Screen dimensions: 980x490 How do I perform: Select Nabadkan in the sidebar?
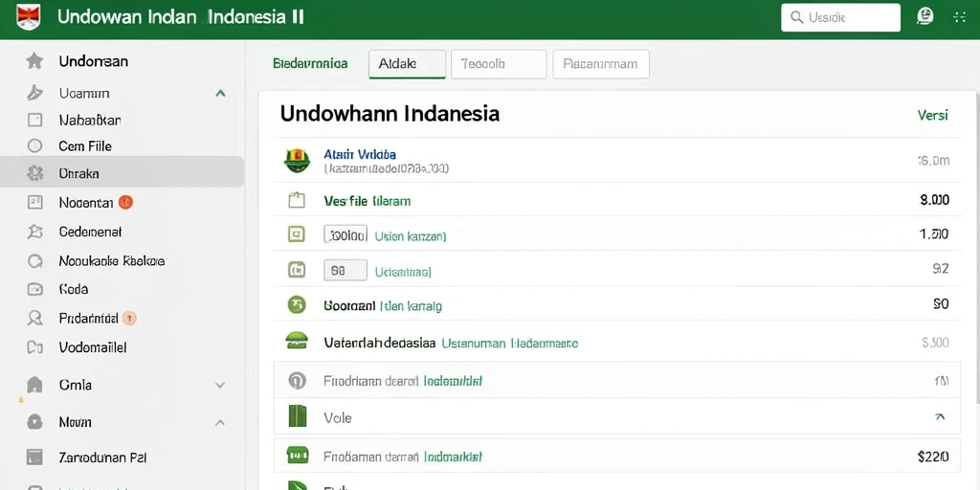coord(90,120)
